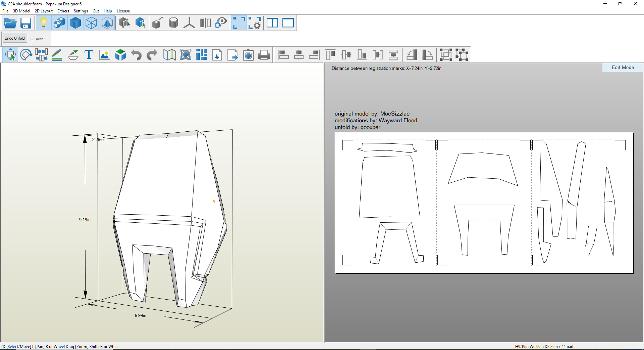The image size is (644, 350).
Task: Click the Edit Mode label button
Action: pyautogui.click(x=623, y=68)
